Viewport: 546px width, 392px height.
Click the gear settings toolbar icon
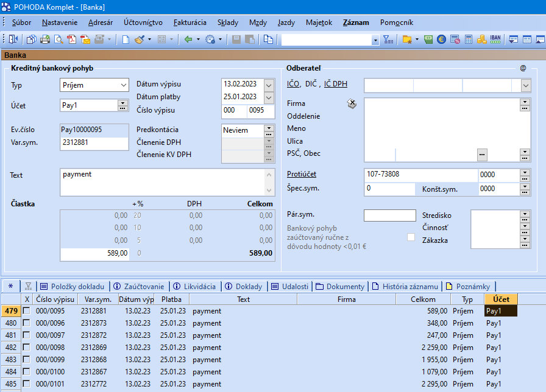coord(210,40)
